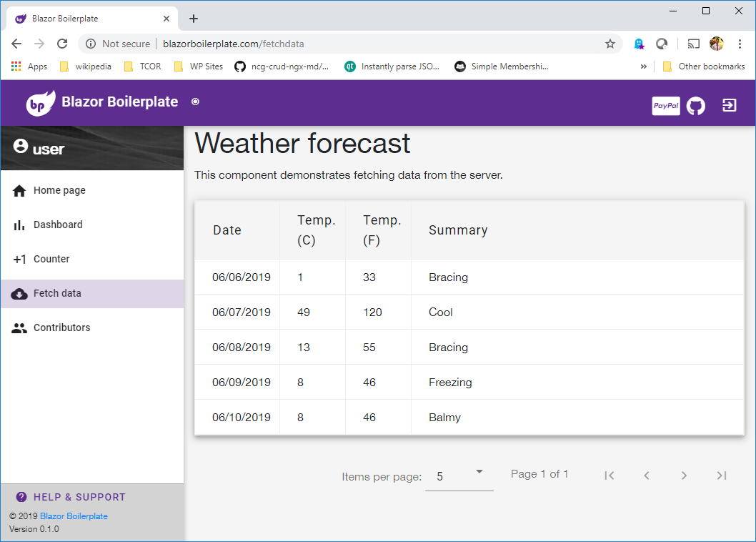Viewport: 756px width, 542px height.
Task: Click the GitHub icon in top bar
Action: [x=695, y=105]
